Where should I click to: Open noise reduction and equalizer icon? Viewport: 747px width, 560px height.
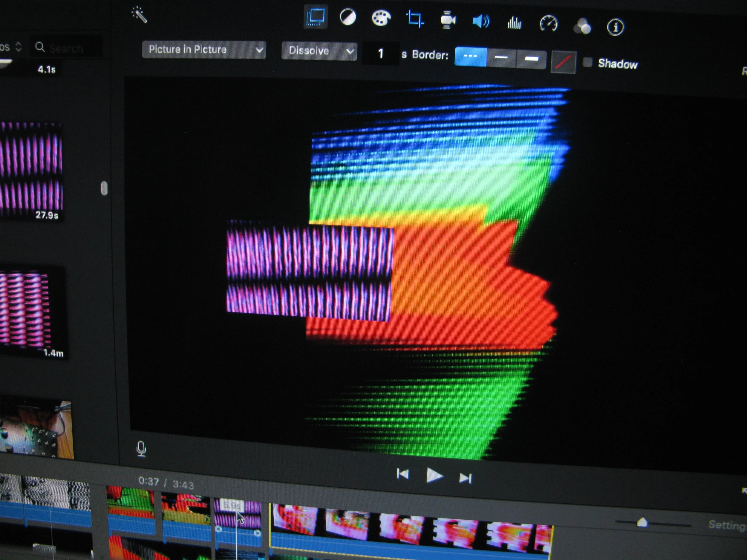[x=514, y=23]
